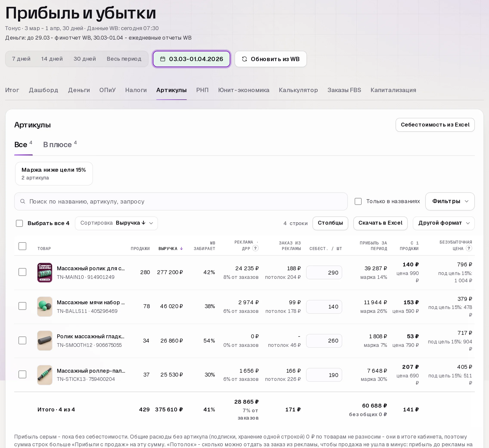The height and width of the screenshot is (448, 489).
Task: Open the ДРР help question mark icon
Action: click(x=255, y=248)
